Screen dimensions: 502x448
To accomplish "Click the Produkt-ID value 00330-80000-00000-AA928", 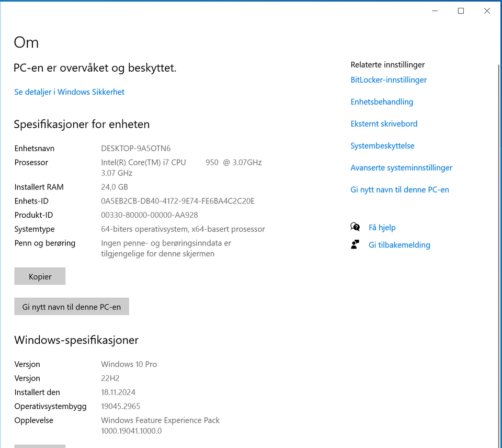I will pos(150,215).
